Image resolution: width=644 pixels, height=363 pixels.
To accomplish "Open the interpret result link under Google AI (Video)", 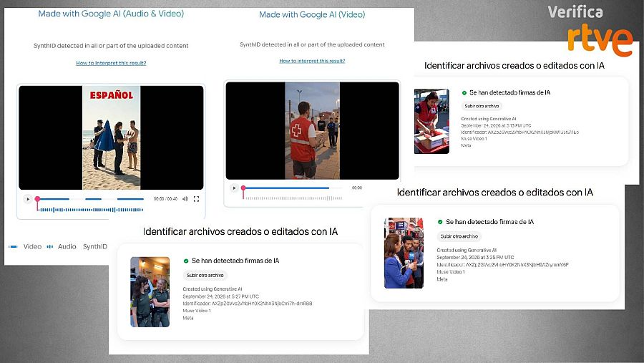I will [x=312, y=61].
